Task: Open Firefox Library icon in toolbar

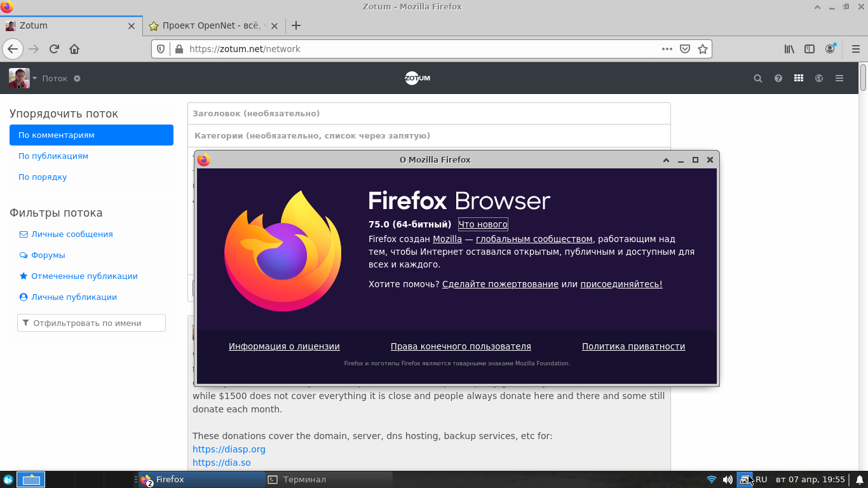Action: (x=789, y=49)
